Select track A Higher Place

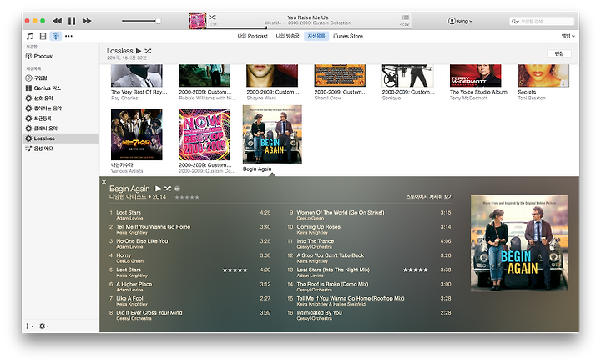190,286
